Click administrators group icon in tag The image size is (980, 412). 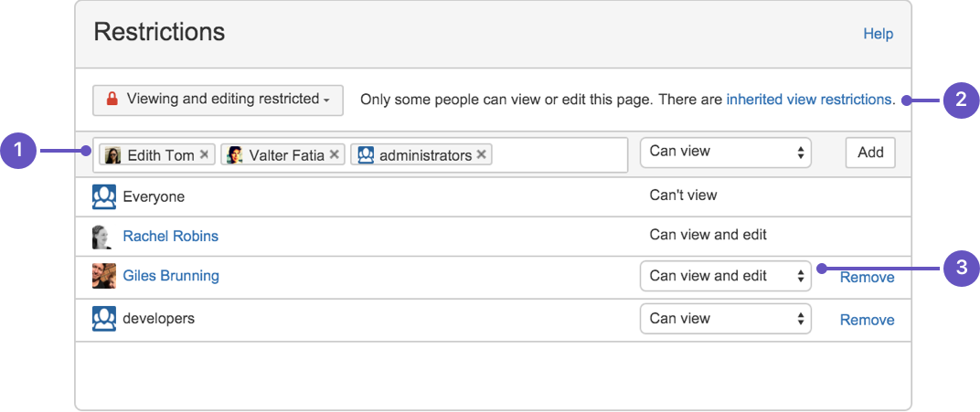pyautogui.click(x=366, y=154)
